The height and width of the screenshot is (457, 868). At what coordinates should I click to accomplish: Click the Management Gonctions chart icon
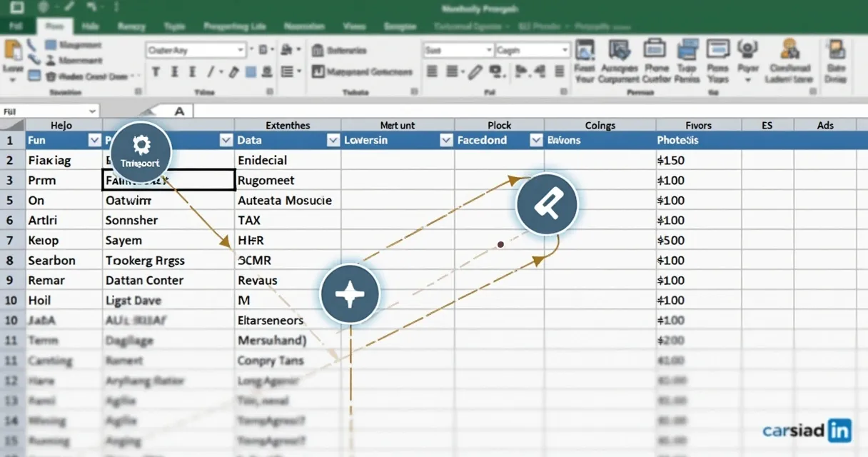[x=317, y=71]
